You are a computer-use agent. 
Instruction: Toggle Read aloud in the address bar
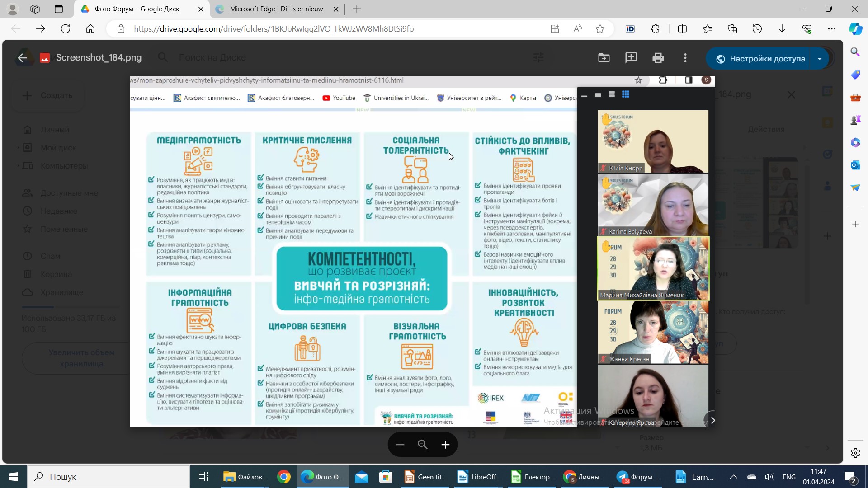pos(577,29)
